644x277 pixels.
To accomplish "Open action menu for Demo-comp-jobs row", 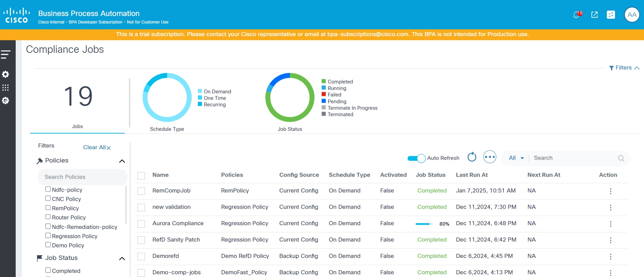I will 611,273.
